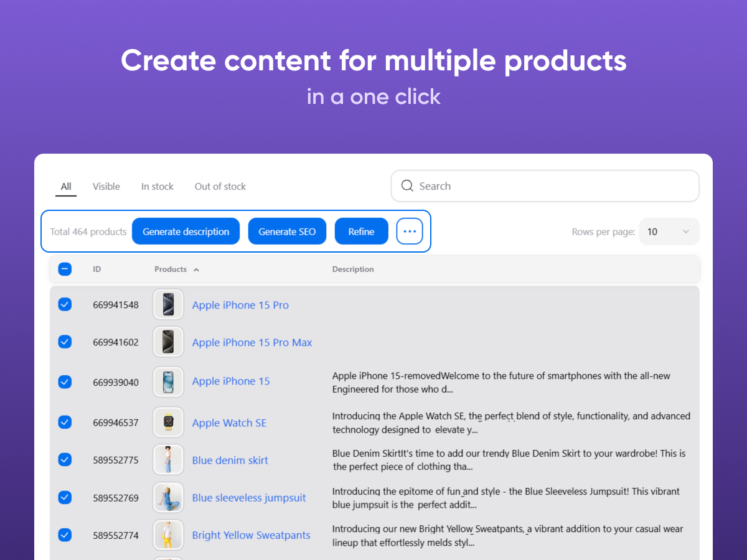Screen dimensions: 747x560
Task: Click the Description column header
Action: 353,269
